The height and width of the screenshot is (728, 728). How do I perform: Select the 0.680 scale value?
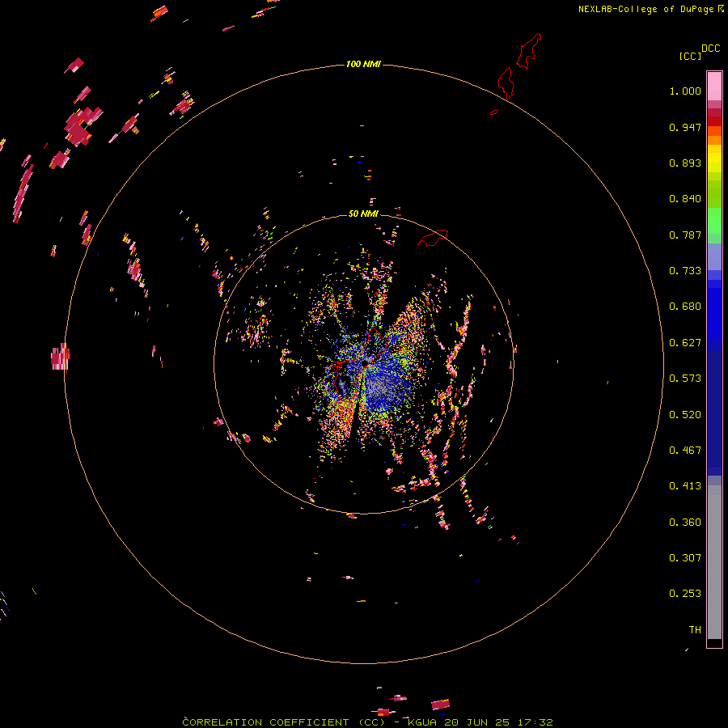coord(685,307)
